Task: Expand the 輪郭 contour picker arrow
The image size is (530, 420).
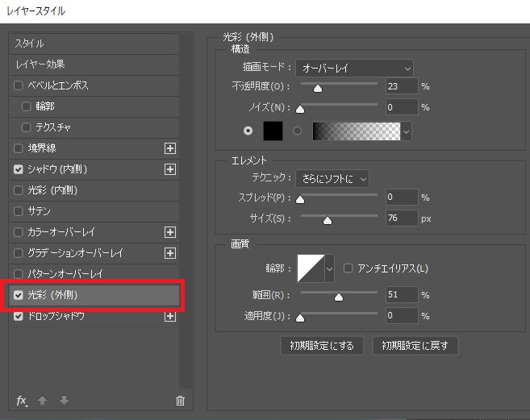Action: tap(330, 268)
